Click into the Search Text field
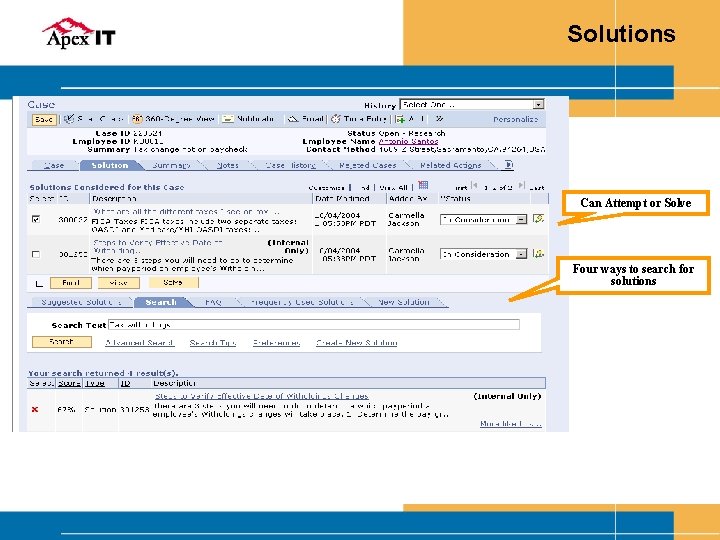 [x=314, y=325]
